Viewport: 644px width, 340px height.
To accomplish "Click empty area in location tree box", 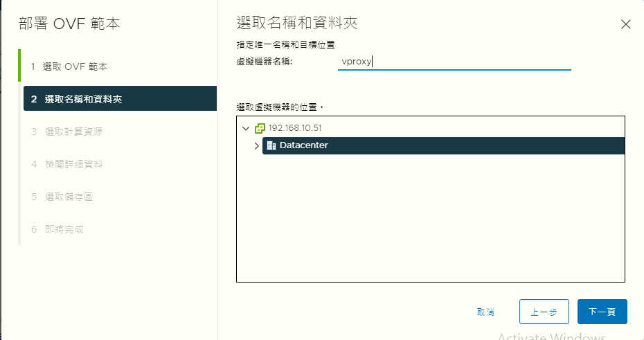I will [429, 222].
